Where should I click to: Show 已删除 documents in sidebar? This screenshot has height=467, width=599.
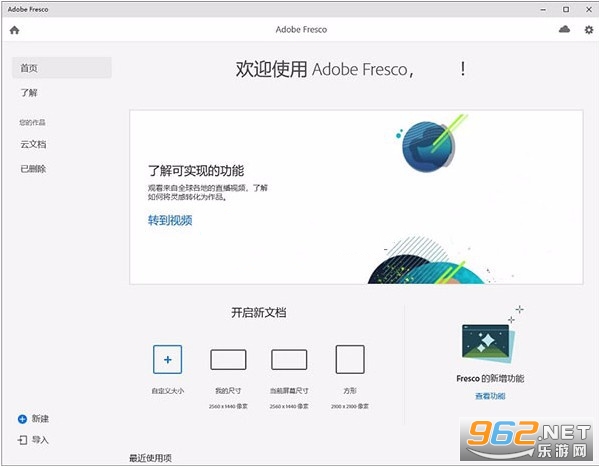(33, 169)
